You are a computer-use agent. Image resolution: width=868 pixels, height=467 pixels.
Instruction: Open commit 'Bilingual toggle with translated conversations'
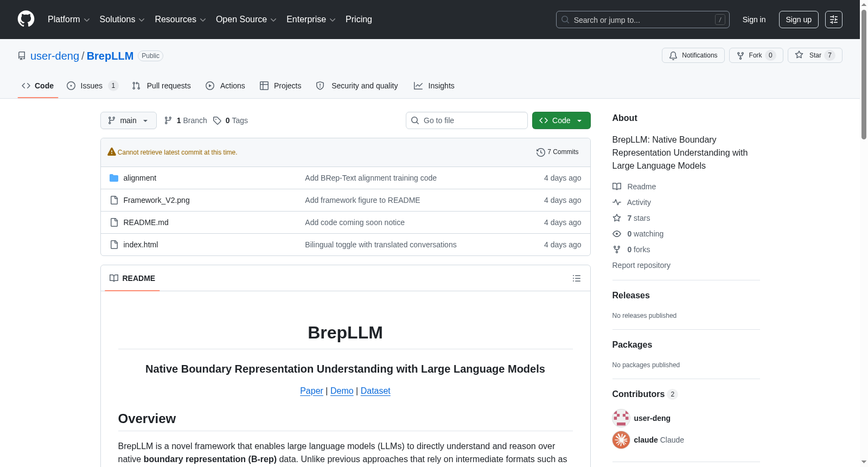(381, 245)
